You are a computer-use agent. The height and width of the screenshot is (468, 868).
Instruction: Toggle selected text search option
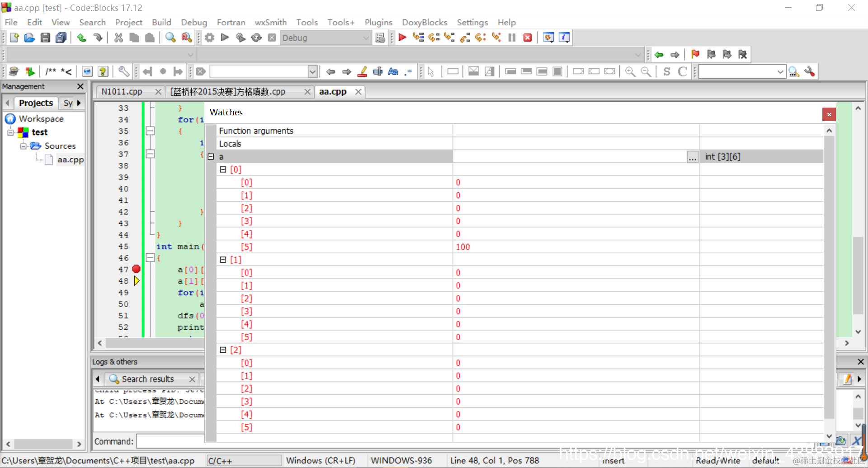coord(377,71)
